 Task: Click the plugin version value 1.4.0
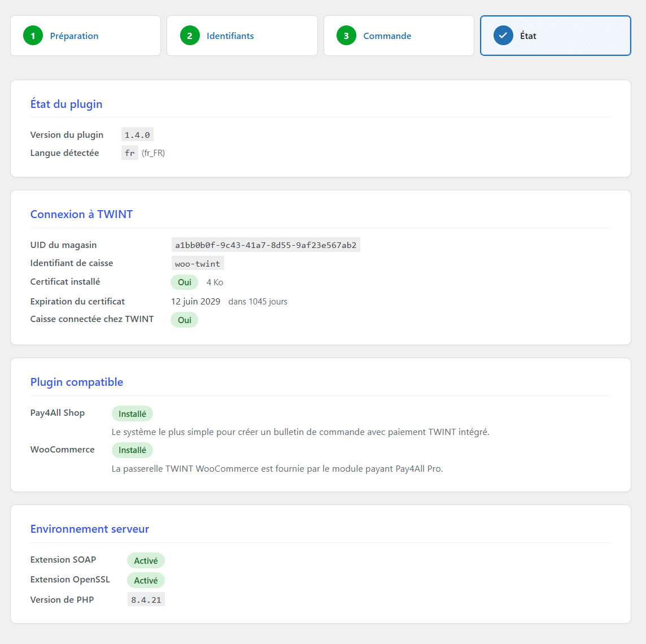click(137, 135)
